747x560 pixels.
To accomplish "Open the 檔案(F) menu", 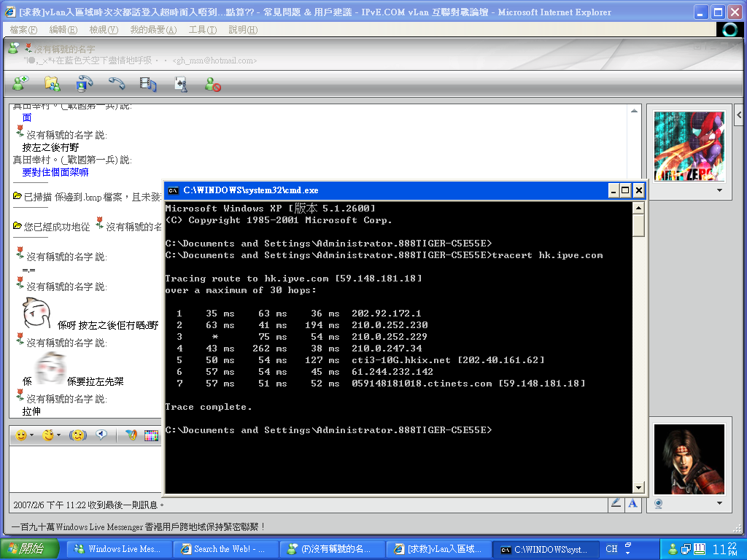I will coord(23,29).
